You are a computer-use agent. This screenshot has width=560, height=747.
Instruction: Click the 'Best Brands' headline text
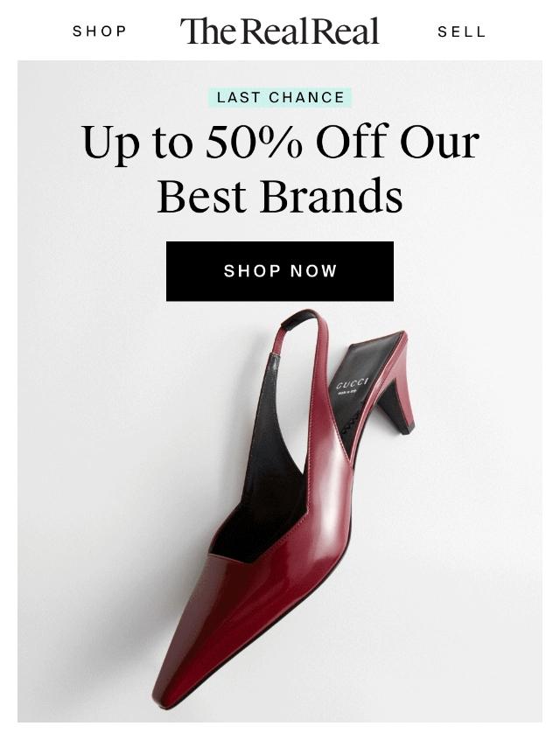(x=280, y=195)
